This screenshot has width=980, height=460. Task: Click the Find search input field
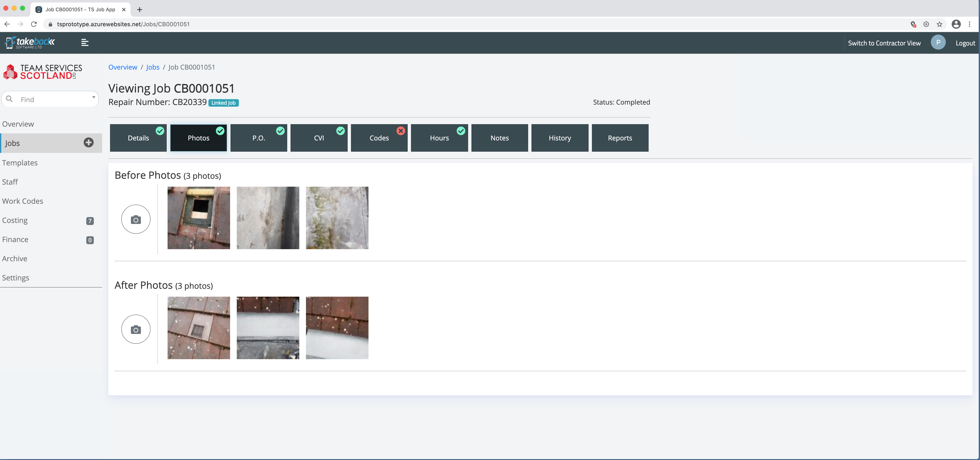[x=50, y=99]
